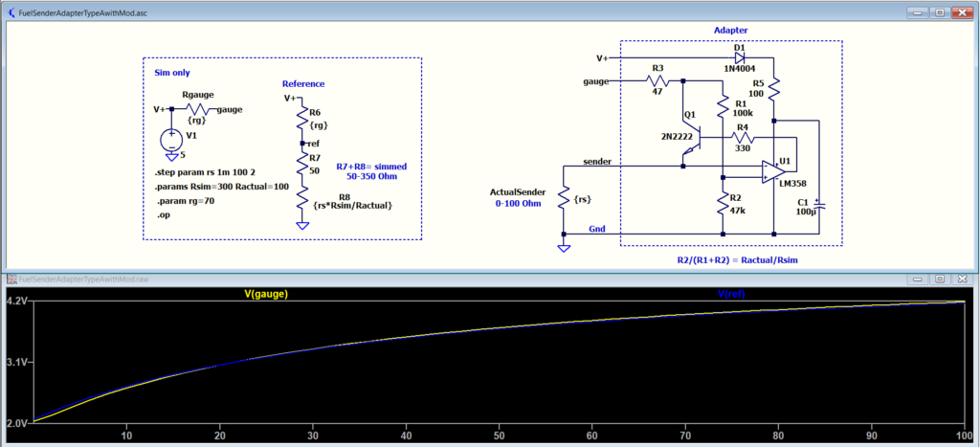Minimize the .raw waveform window
The image size is (980, 447).
[917, 279]
